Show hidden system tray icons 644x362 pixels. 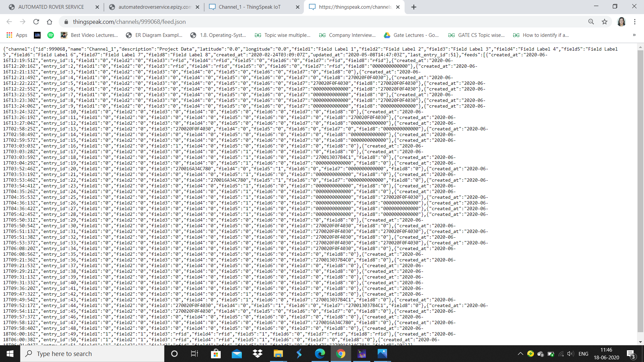[x=520, y=354]
